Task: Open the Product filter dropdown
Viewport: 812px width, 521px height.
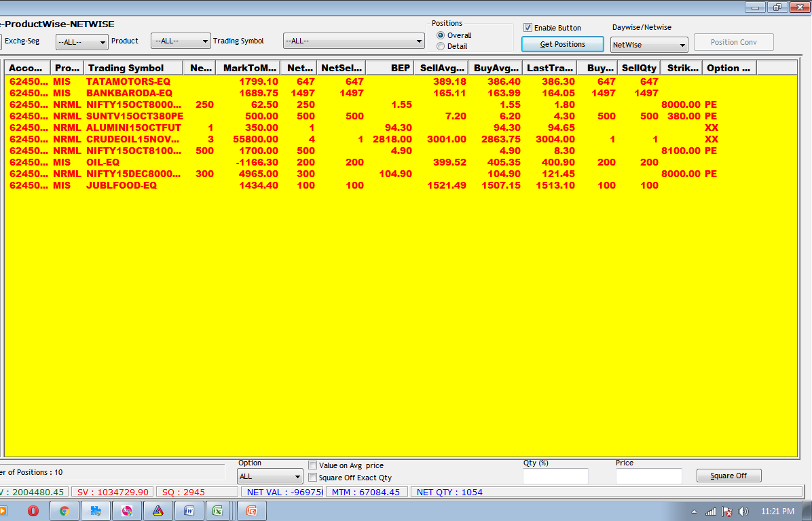Action: point(180,41)
